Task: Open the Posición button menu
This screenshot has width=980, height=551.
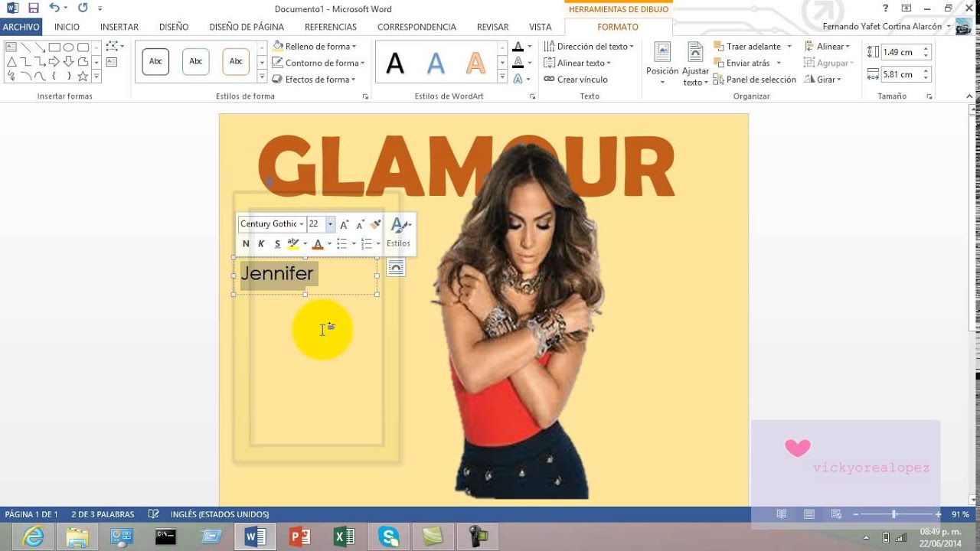Action: (x=662, y=64)
